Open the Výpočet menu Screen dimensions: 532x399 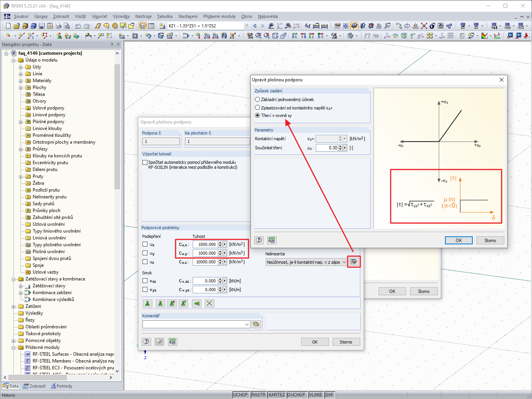[99, 16]
